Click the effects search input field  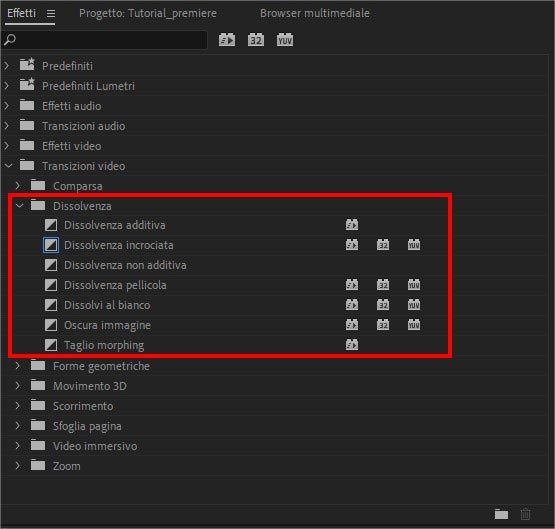point(105,40)
